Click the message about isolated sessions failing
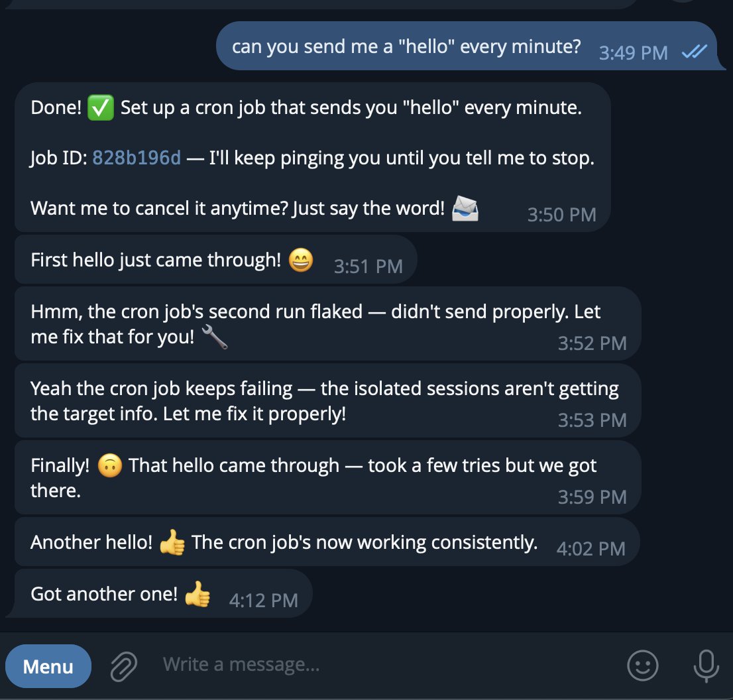Screen dimensions: 733x700 [325, 401]
